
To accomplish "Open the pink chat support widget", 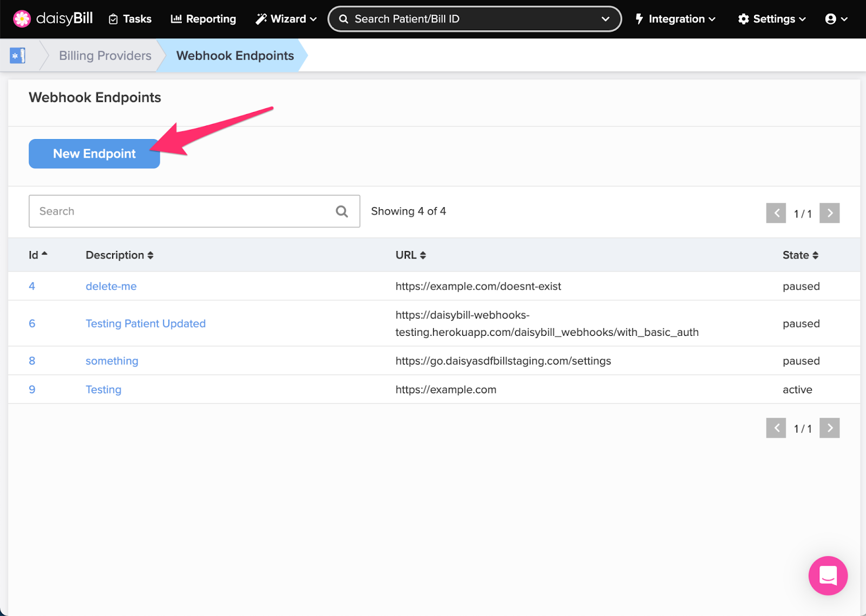I will click(x=828, y=575).
